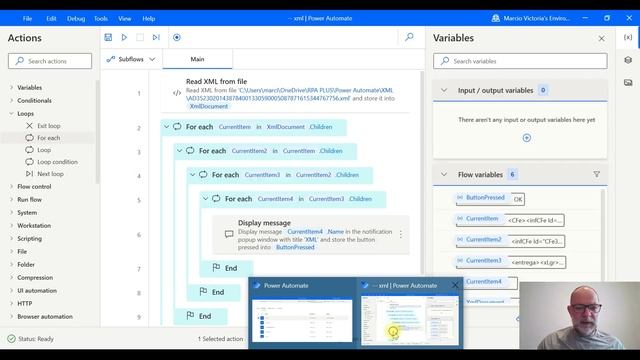The height and width of the screenshot is (360, 640).
Task: Toggle the variables {x} sidebar icon
Action: [628, 37]
